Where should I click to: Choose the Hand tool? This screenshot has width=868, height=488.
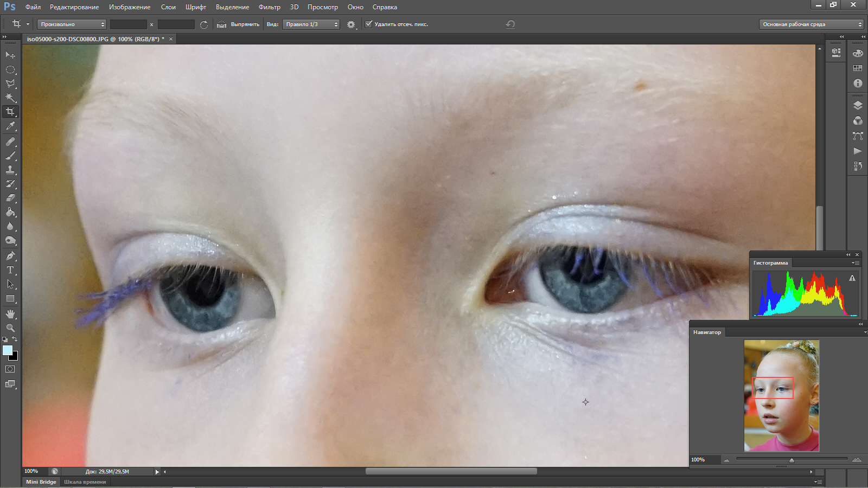point(10,314)
